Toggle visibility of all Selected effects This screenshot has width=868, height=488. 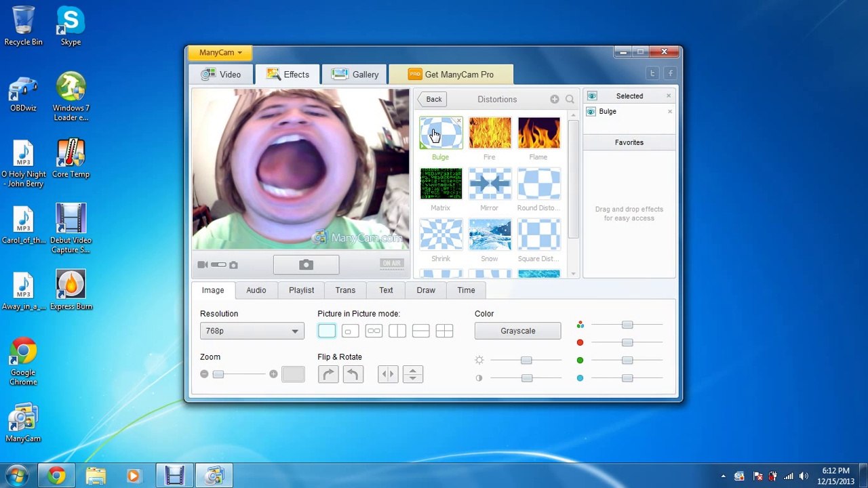pyautogui.click(x=591, y=96)
